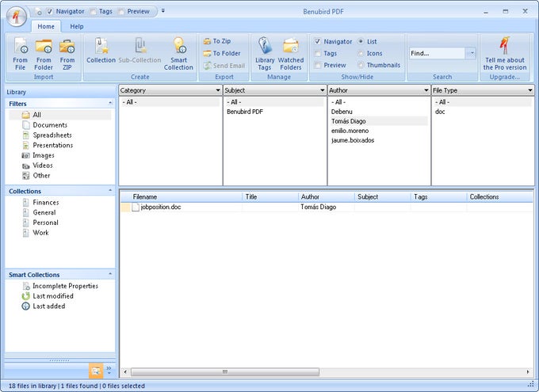Click Tell me about the Pro version

pyautogui.click(x=505, y=54)
